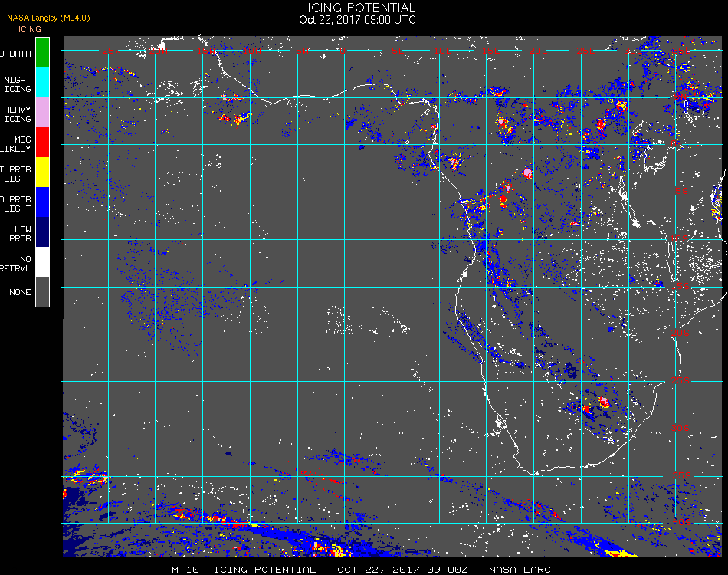
Task: Click the orange ICING legend heading
Action: pos(30,29)
